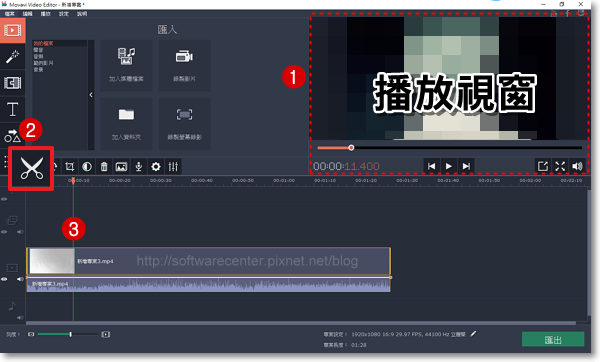Click the 00:02:00 mark on timeline ruler
The image size is (600, 362).
point(530,180)
